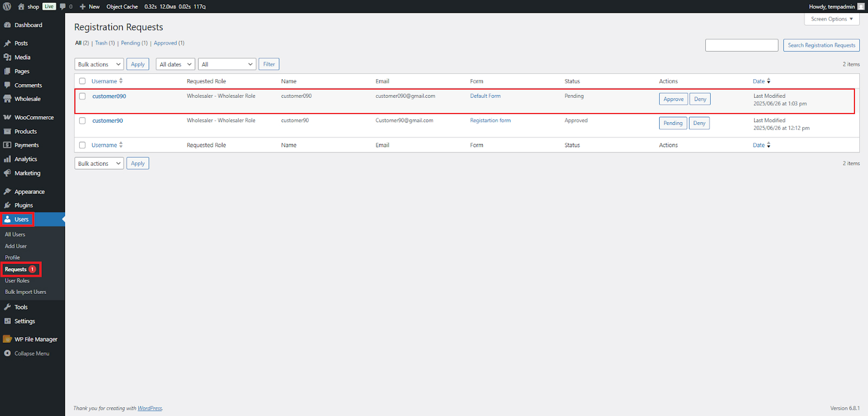The image size is (868, 416).
Task: Tick the checkbox for customer090 row
Action: point(82,96)
